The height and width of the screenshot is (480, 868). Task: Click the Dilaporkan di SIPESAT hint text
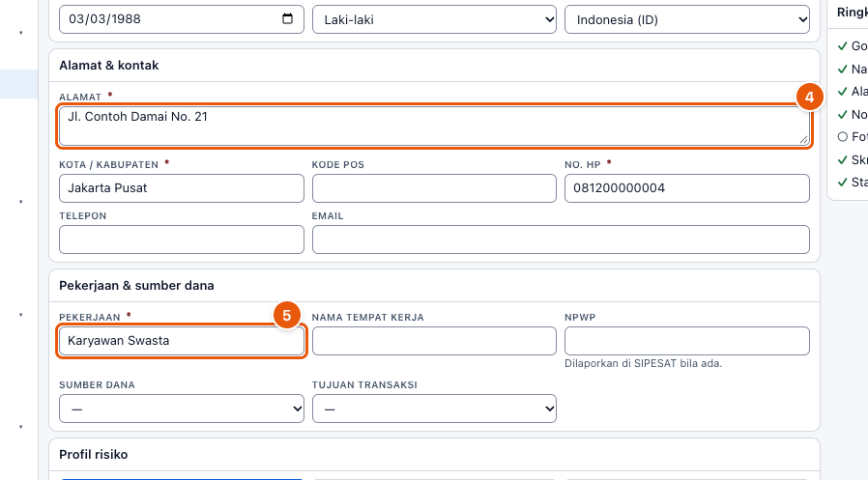643,363
